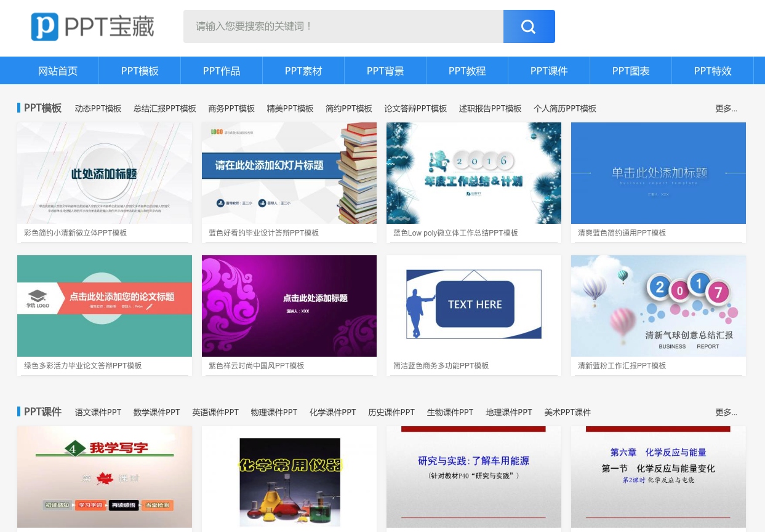The image size is (765, 532).
Task: Open the 简约PPT模板 category link
Action: [x=349, y=108]
